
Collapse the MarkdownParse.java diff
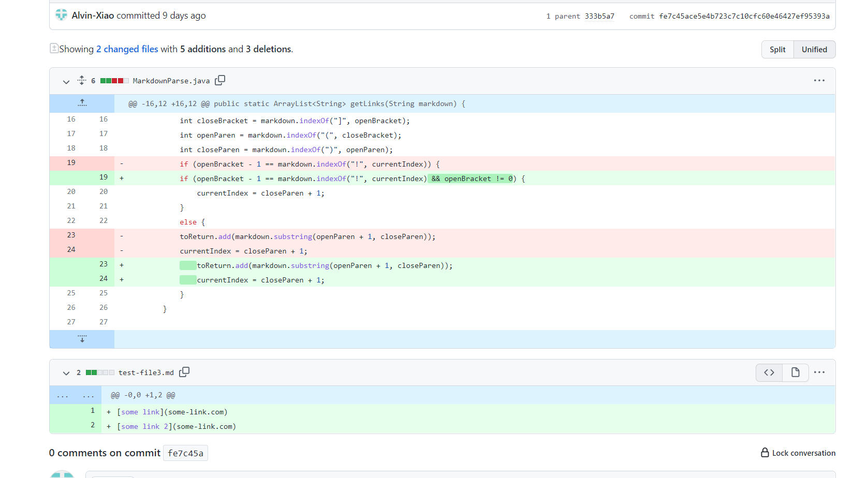(66, 81)
